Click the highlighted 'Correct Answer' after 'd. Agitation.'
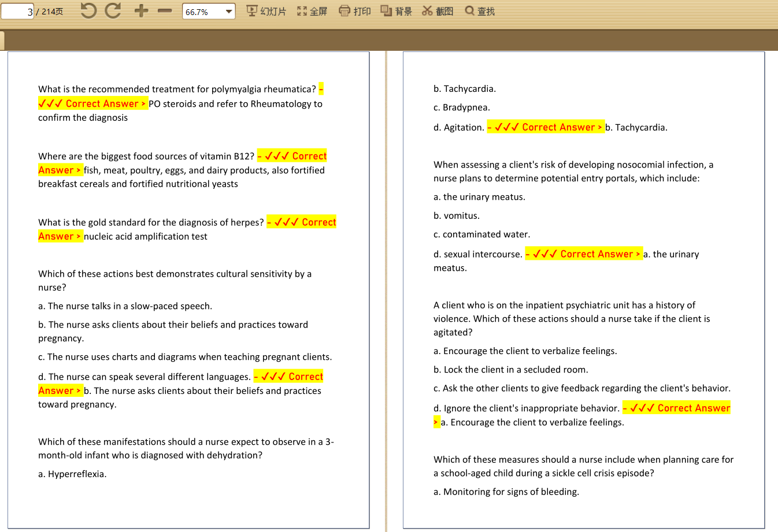Image resolution: width=778 pixels, height=532 pixels. [x=546, y=127]
